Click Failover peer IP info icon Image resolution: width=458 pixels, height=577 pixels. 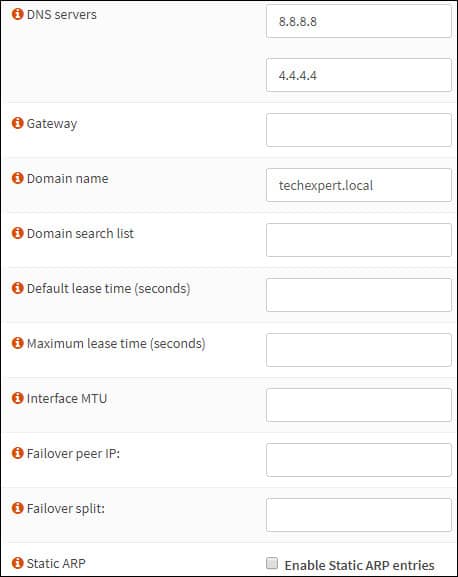click(17, 453)
